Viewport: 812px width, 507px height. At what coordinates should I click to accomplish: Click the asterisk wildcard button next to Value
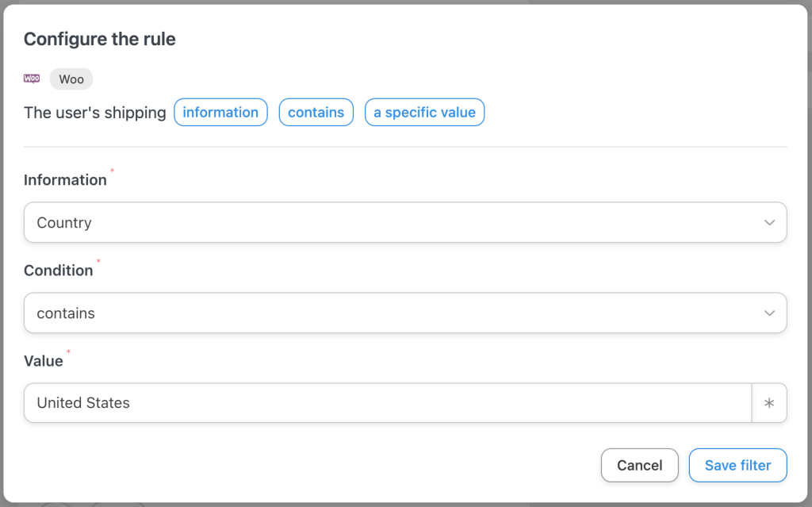point(769,403)
